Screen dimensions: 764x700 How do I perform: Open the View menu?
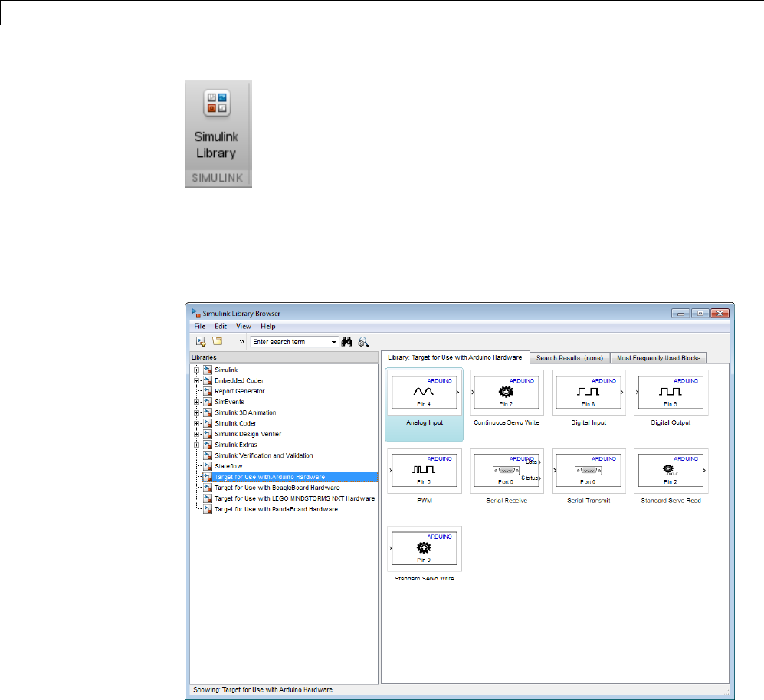[244, 326]
